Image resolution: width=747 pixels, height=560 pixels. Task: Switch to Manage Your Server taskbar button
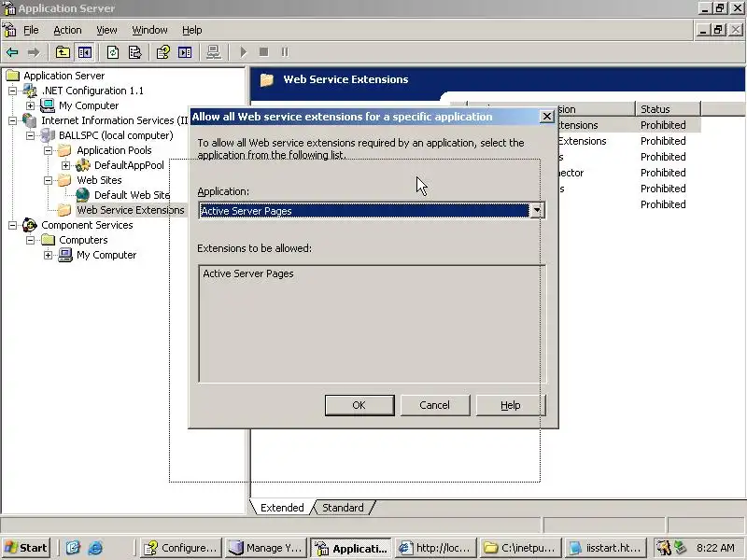pos(266,548)
